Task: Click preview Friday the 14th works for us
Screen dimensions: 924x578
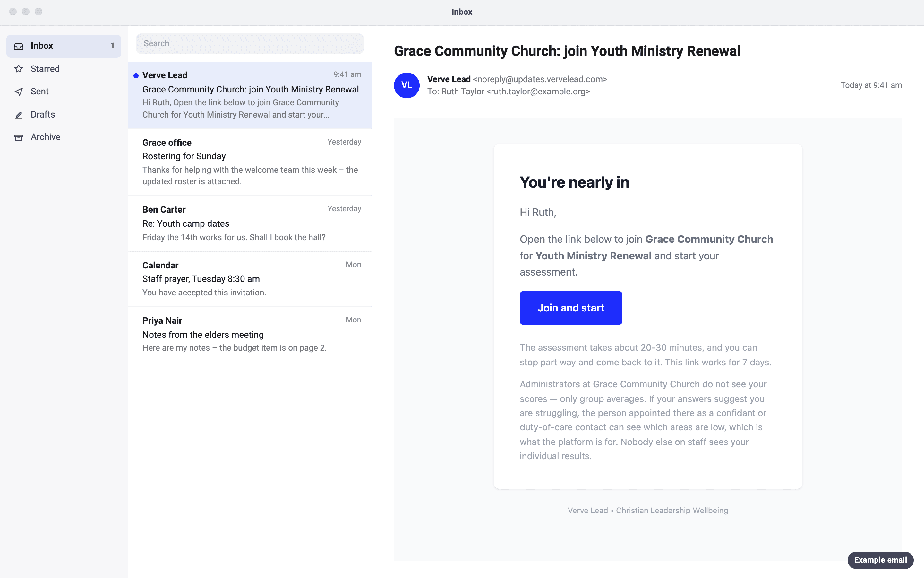Action: click(234, 237)
